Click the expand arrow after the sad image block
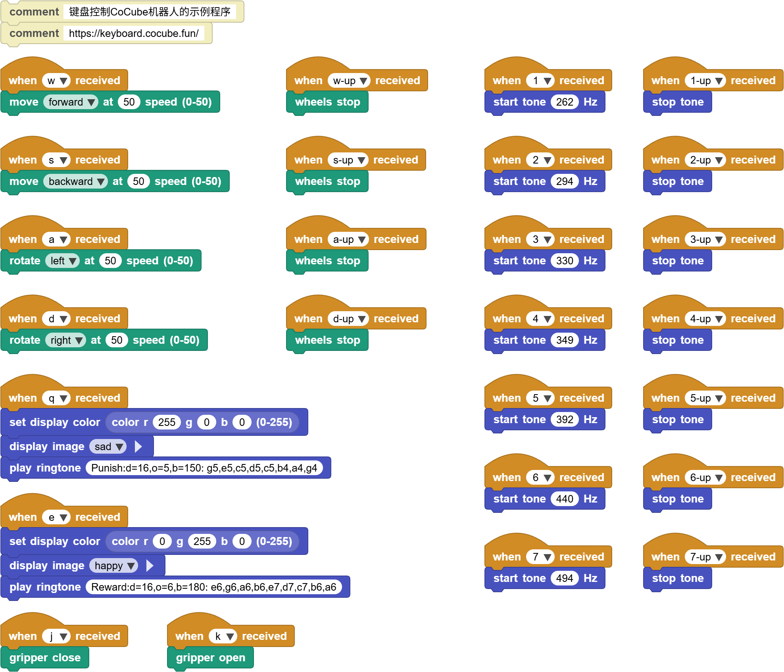This screenshot has height=672, width=784. point(138,447)
